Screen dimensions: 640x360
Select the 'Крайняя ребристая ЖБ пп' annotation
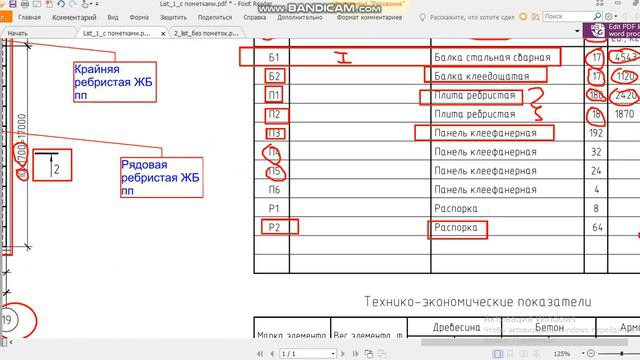click(x=115, y=82)
